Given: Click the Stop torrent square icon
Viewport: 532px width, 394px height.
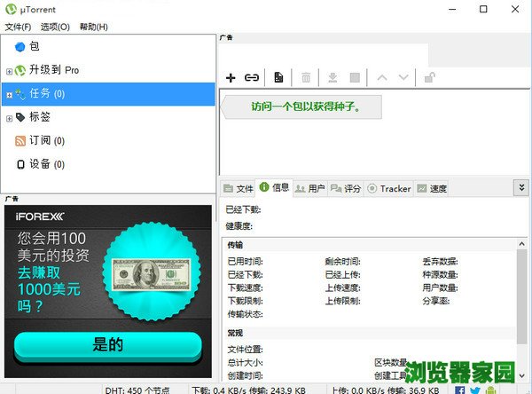Looking at the screenshot, I should point(355,78).
